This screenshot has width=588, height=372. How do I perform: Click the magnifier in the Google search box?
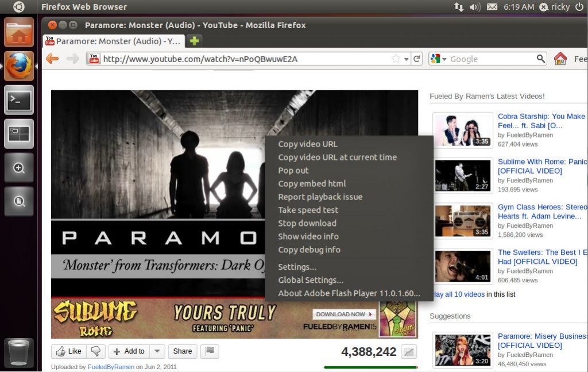click(x=540, y=58)
